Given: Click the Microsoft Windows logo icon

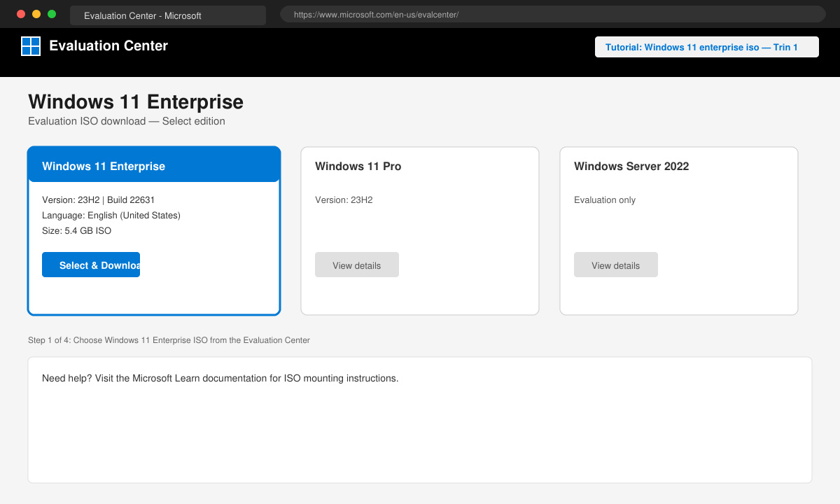Looking at the screenshot, I should pos(31,46).
